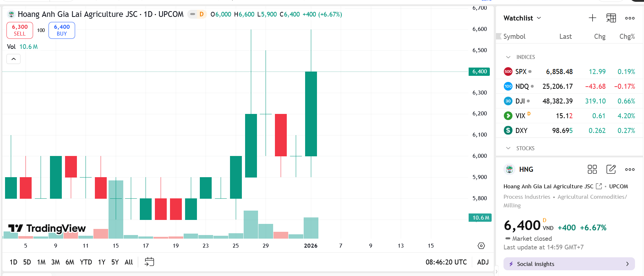Collapse the INDICES section
The height and width of the screenshot is (276, 644).
click(508, 57)
